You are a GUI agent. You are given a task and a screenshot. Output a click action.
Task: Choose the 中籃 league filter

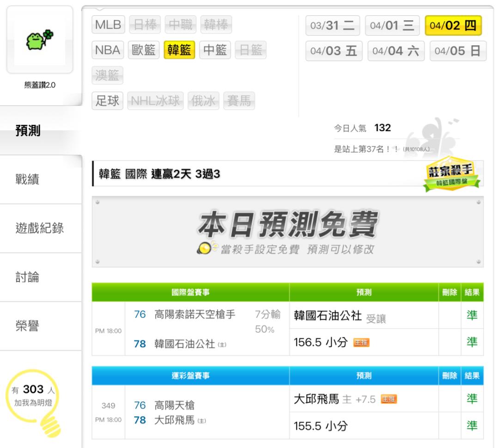coord(215,50)
